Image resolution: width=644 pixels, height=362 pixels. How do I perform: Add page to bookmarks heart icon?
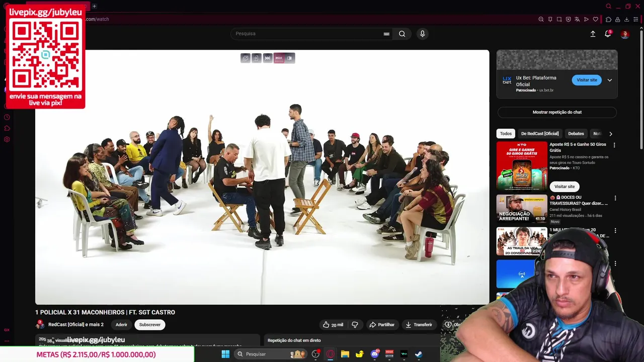(596, 19)
